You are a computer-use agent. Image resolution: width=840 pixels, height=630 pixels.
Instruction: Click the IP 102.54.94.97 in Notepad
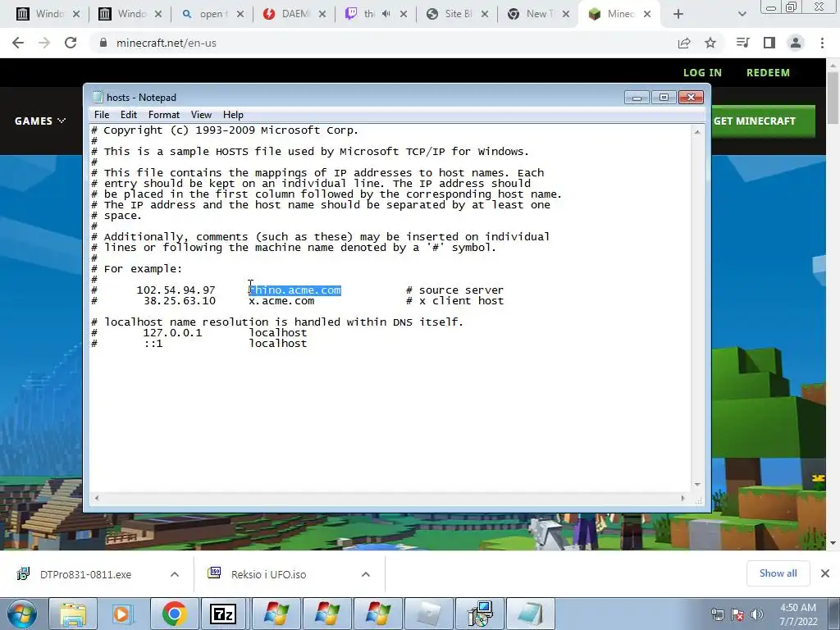point(176,290)
